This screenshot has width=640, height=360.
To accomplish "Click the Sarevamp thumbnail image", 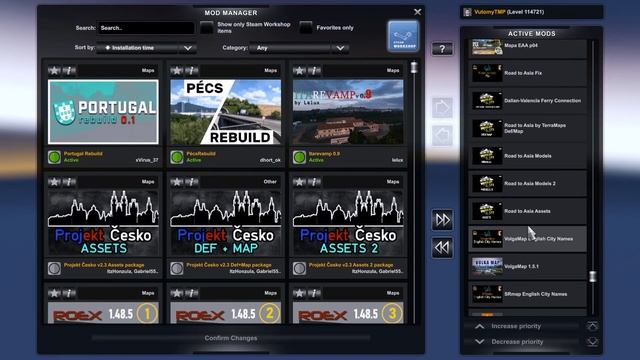I will [348, 112].
